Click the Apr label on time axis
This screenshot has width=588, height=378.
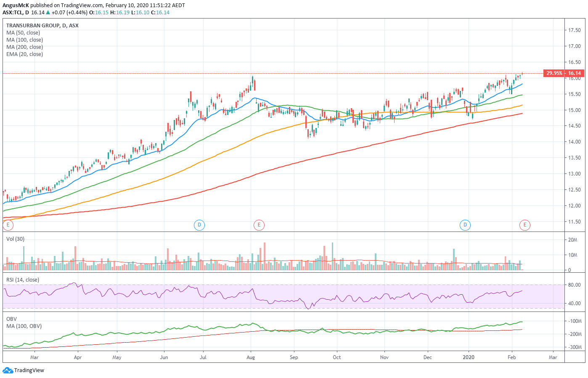[77, 357]
